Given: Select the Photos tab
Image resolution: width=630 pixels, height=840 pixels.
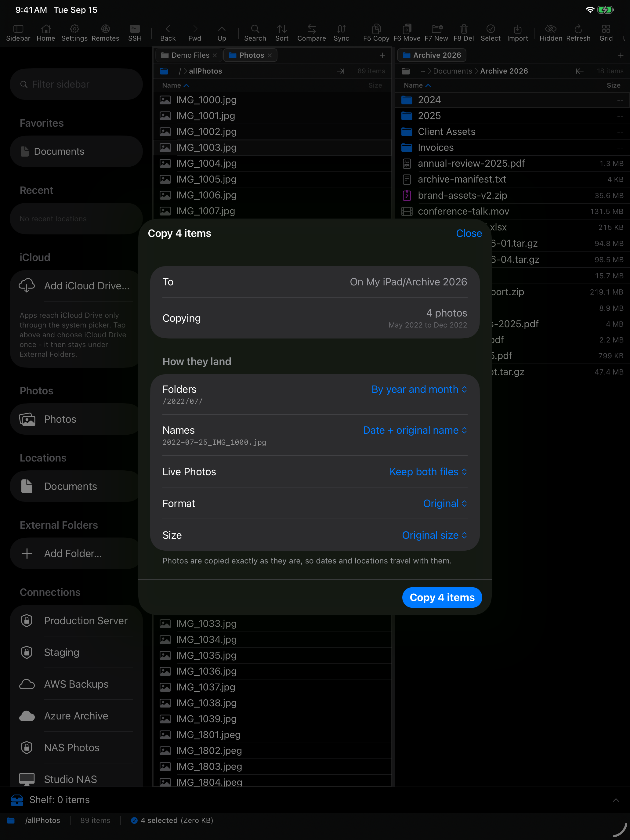Looking at the screenshot, I should click(x=250, y=56).
